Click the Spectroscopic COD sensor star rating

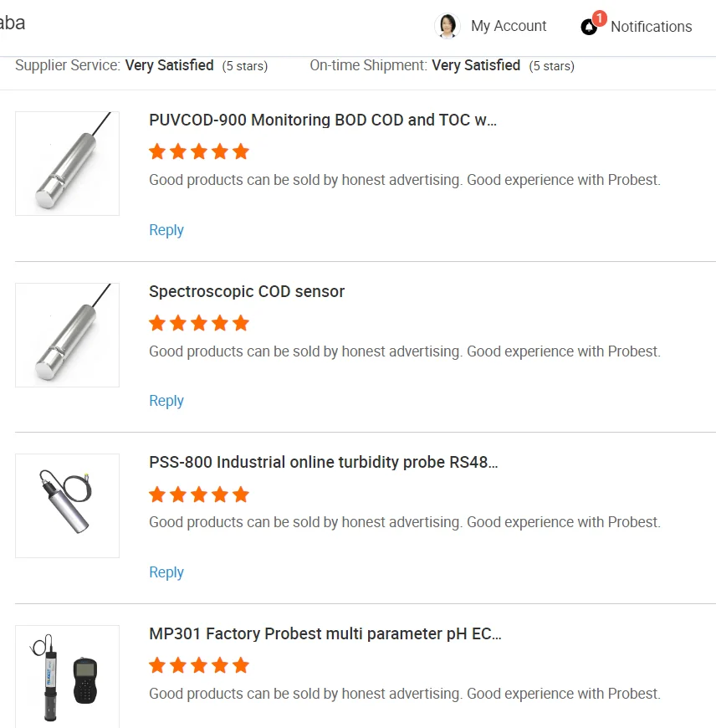[x=199, y=323]
